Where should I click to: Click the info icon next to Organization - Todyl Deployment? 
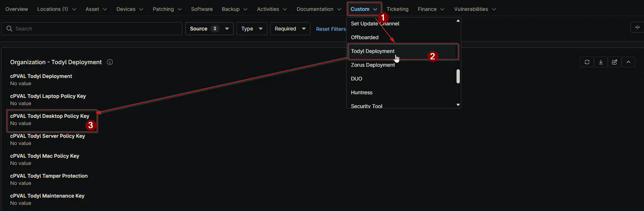pos(110,62)
